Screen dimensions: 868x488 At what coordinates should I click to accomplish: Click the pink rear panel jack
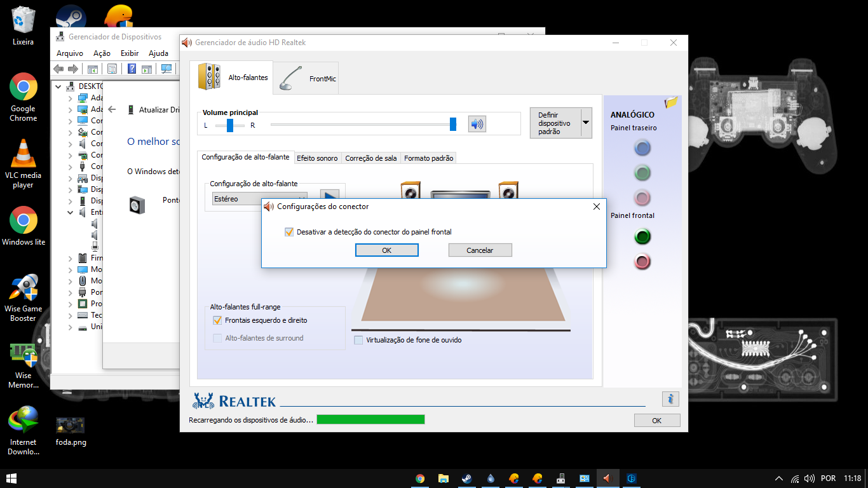(642, 197)
